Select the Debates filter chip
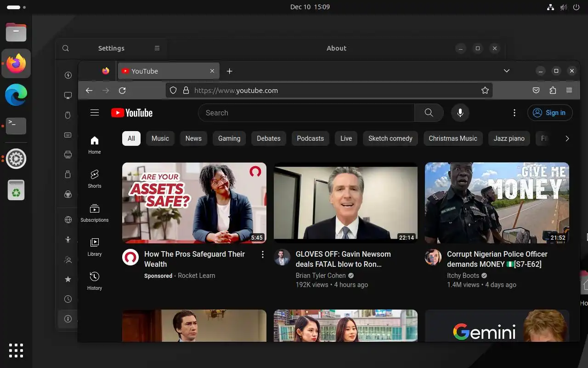 tap(269, 138)
